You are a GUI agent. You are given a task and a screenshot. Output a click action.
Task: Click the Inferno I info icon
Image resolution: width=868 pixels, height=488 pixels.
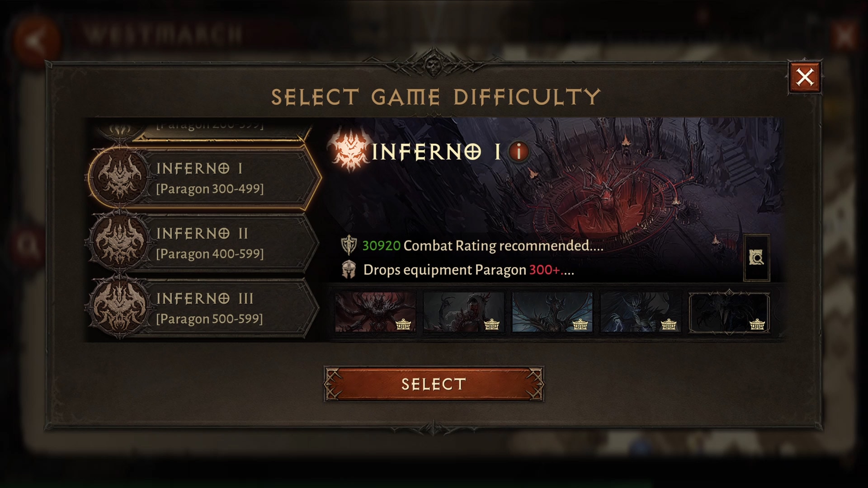pyautogui.click(x=519, y=151)
